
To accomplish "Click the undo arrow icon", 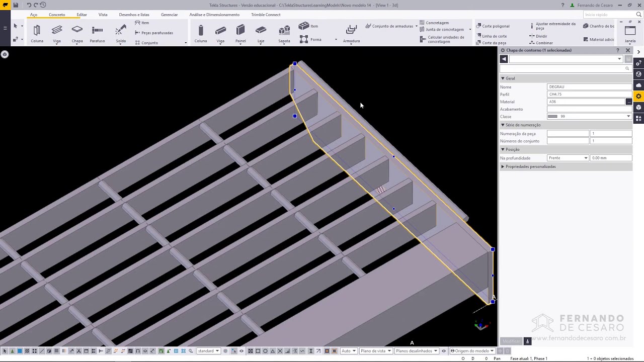I will tap(29, 5).
